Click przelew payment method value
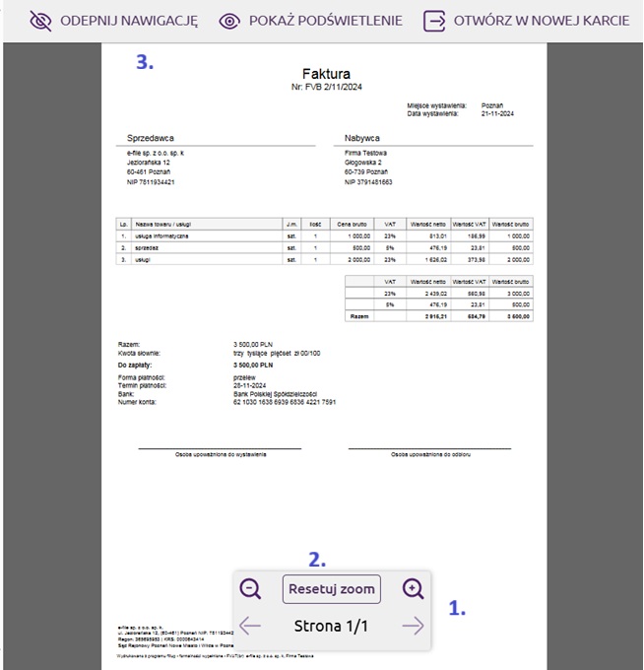 point(245,377)
